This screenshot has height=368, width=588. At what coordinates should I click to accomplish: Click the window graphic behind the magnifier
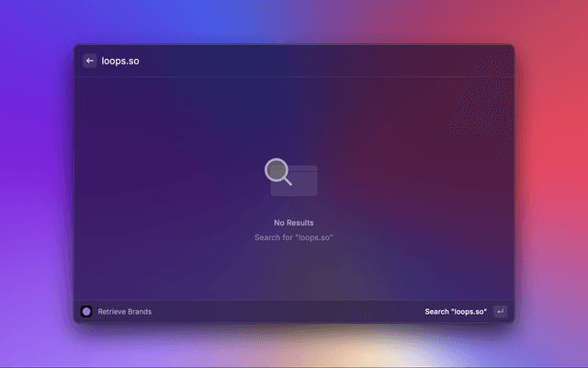pyautogui.click(x=303, y=182)
